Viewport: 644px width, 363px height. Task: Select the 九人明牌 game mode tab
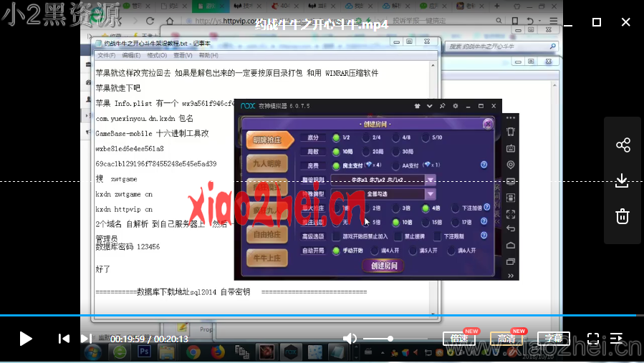coord(267,164)
